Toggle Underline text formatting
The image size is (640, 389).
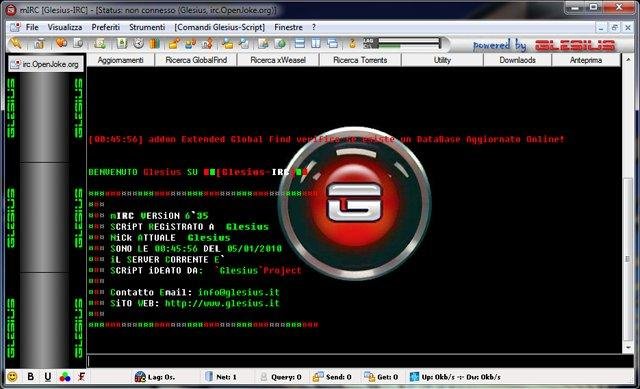tap(48, 376)
